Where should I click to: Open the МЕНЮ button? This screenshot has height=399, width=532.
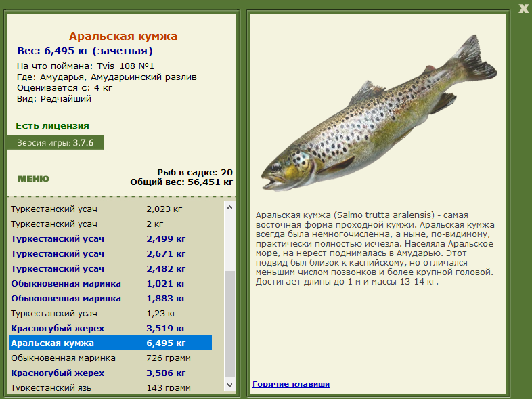33,179
